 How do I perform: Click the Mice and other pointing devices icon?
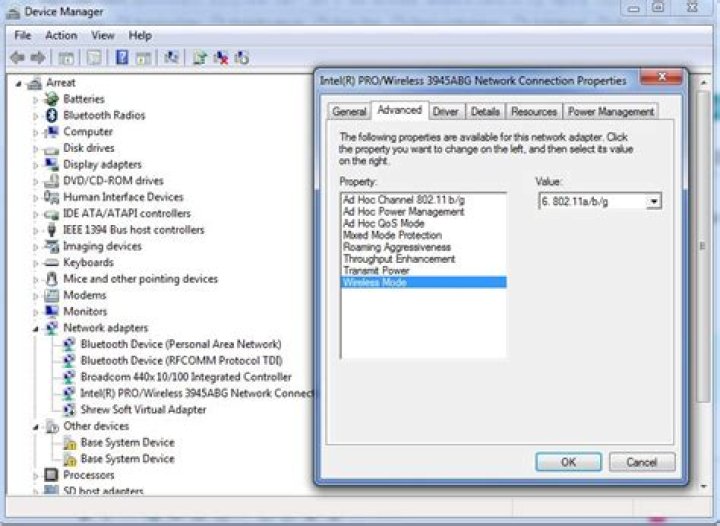51,279
